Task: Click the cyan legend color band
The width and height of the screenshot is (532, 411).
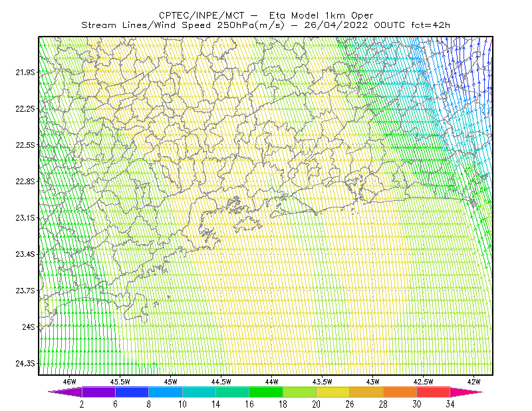Action: tap(199, 392)
